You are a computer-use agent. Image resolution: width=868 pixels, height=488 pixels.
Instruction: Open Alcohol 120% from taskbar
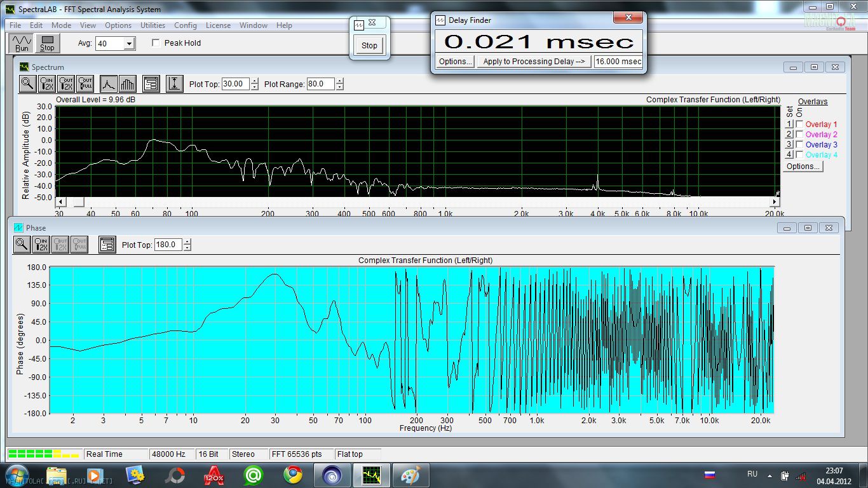tap(214, 475)
